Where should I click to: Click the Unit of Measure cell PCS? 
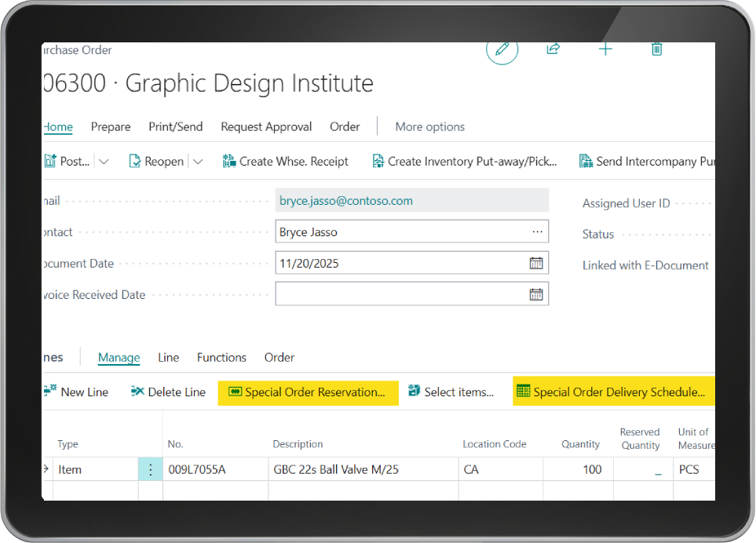(694, 469)
